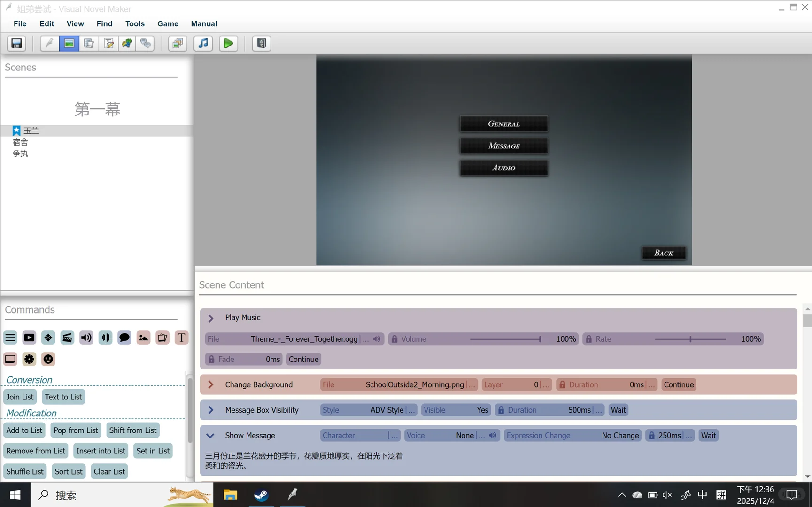Expand the Play Music command
812x507 pixels.
(x=211, y=318)
